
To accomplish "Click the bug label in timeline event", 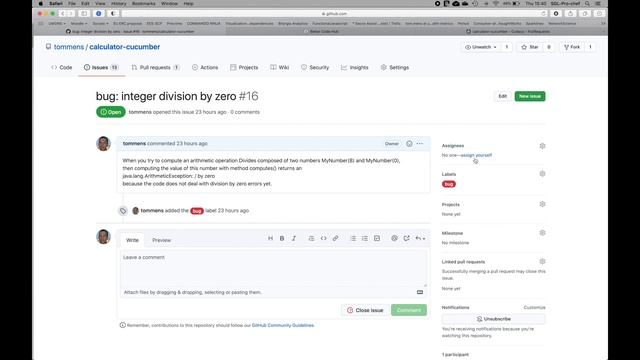I will pos(197,211).
